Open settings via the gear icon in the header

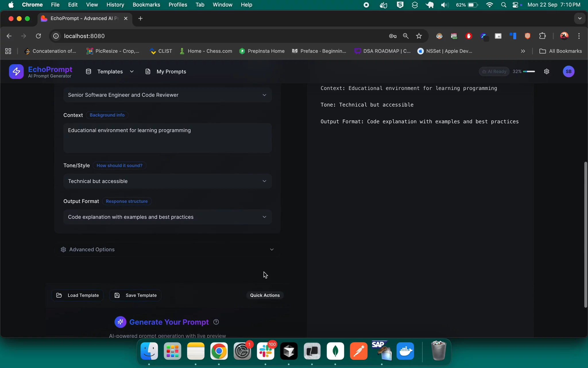(546, 72)
